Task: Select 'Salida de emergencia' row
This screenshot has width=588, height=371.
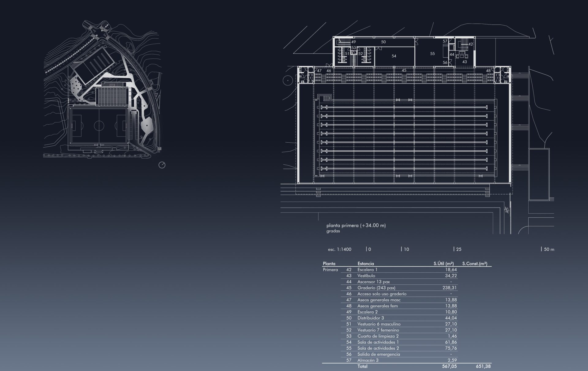Action: click(x=399, y=354)
